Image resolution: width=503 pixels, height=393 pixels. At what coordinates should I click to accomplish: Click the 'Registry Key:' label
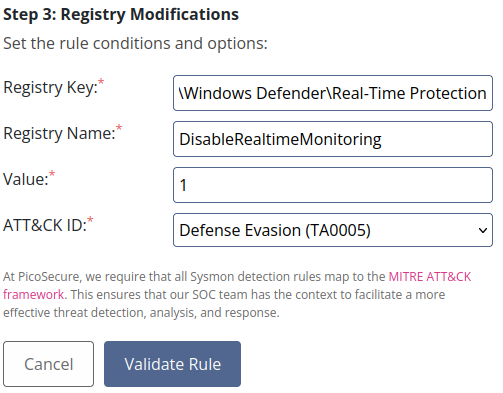pos(50,88)
